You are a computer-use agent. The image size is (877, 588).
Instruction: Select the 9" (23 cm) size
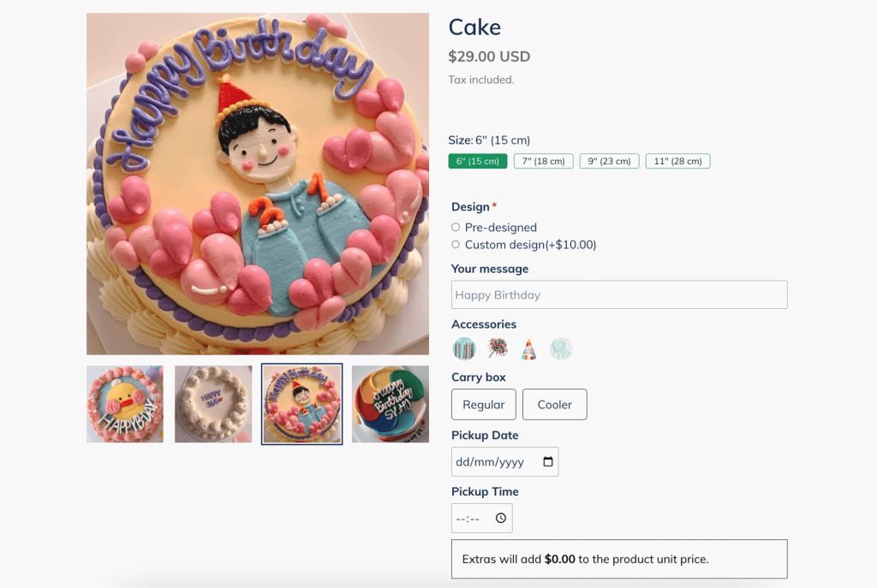pyautogui.click(x=609, y=161)
